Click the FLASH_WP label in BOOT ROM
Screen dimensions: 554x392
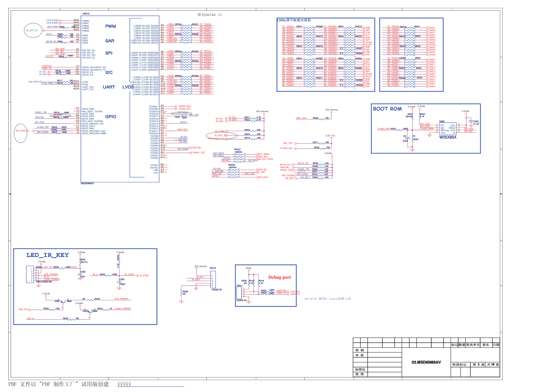point(384,129)
